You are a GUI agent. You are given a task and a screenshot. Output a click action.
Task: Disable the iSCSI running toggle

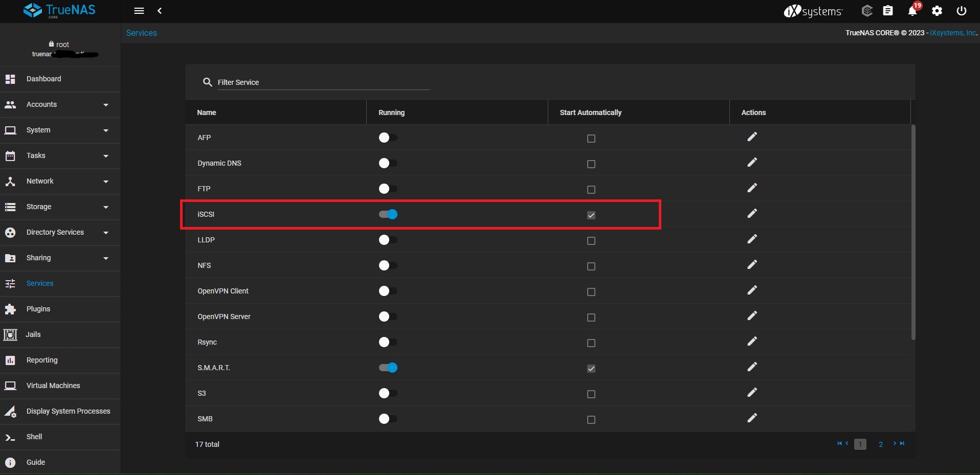387,214
